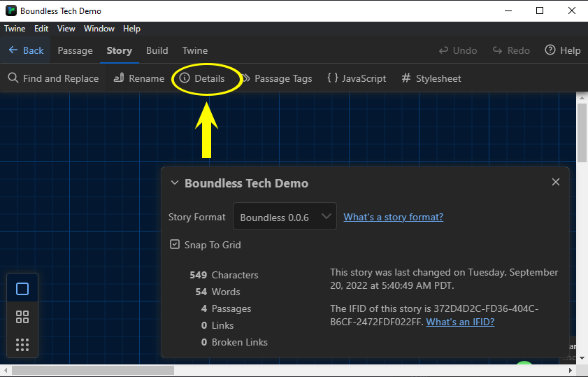This screenshot has width=588, height=377.
Task: Open Help from the top toolbar
Action: click(x=563, y=50)
